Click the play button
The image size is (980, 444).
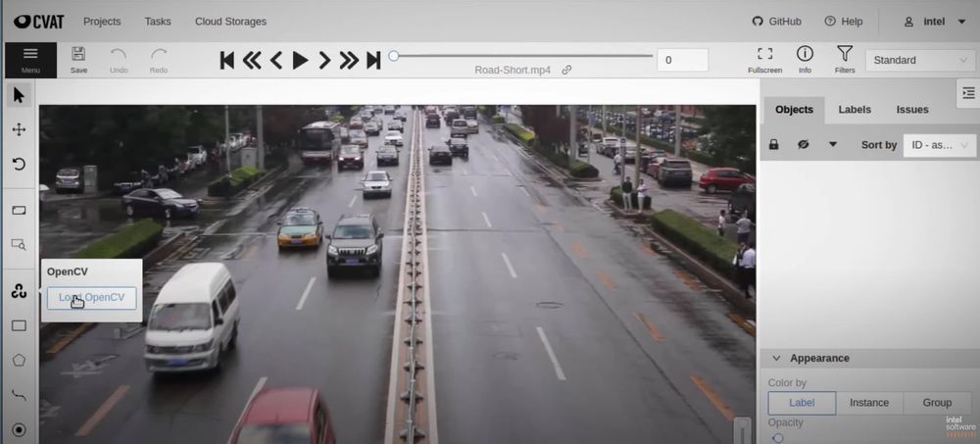click(x=300, y=61)
